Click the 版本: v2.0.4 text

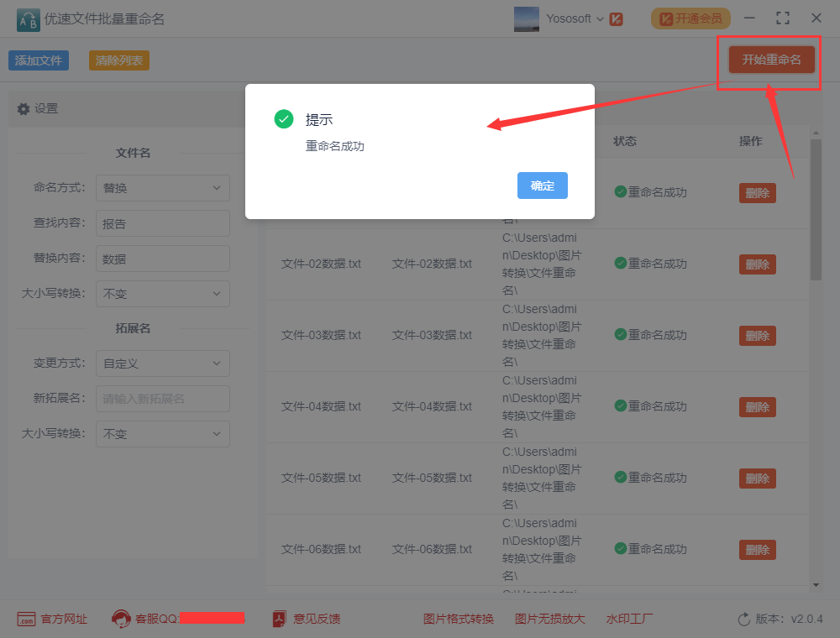[789, 620]
